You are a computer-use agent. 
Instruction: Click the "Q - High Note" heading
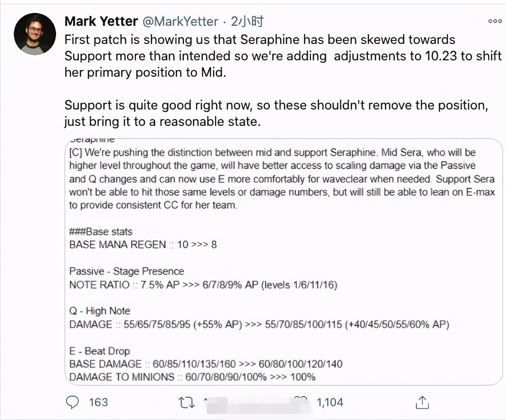tap(100, 311)
